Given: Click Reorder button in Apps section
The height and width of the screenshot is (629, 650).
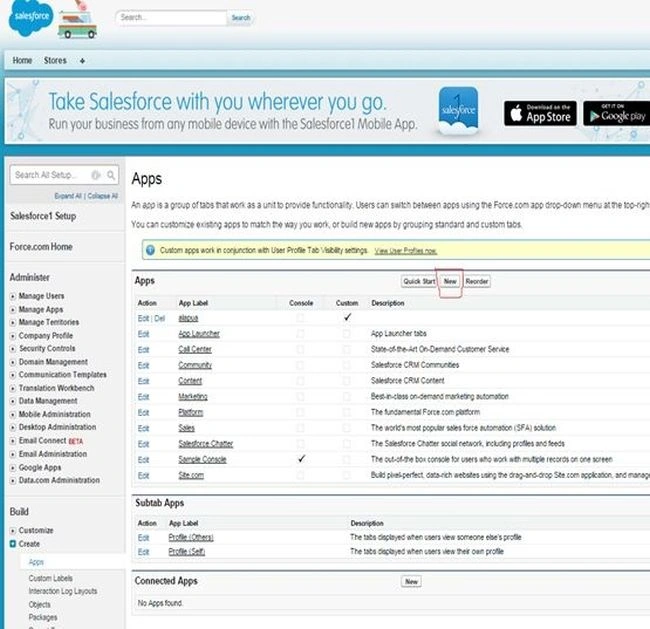Looking at the screenshot, I should 477,281.
